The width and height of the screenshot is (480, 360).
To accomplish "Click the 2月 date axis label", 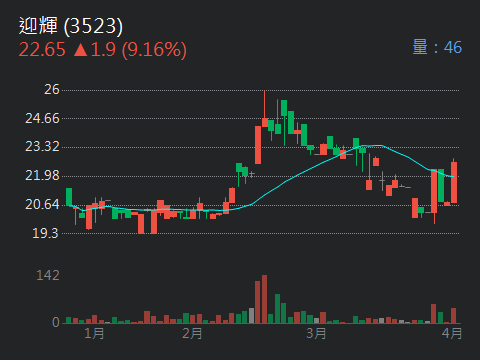I will click(x=192, y=333).
